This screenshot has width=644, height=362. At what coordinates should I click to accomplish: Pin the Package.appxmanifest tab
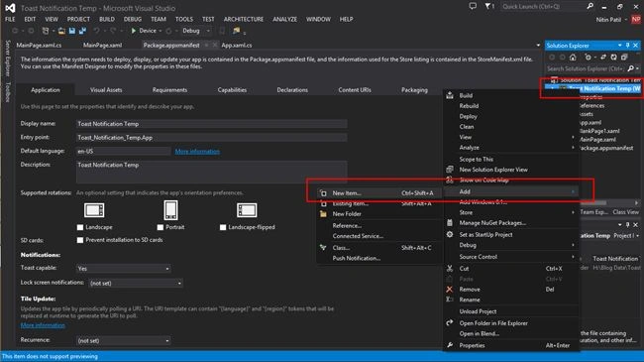207,46
